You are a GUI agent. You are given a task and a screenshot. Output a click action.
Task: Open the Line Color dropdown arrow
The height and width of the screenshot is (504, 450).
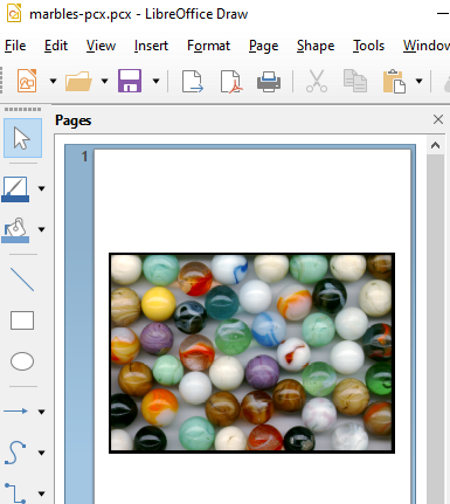point(42,189)
